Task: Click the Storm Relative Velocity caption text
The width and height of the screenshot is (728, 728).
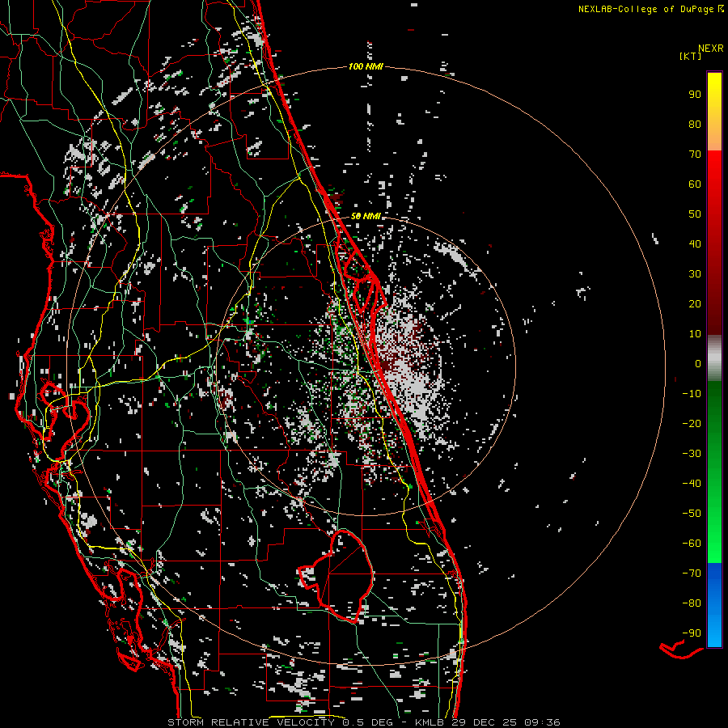Action: (249, 722)
